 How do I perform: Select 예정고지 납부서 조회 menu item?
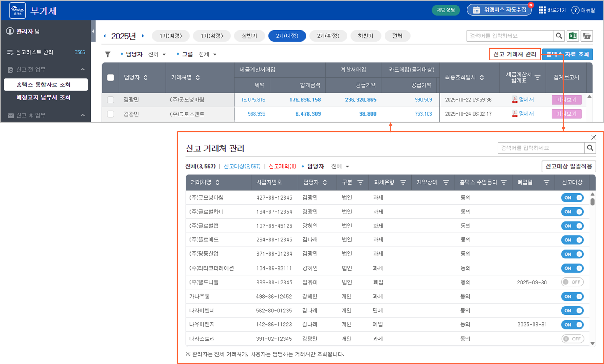[43, 98]
